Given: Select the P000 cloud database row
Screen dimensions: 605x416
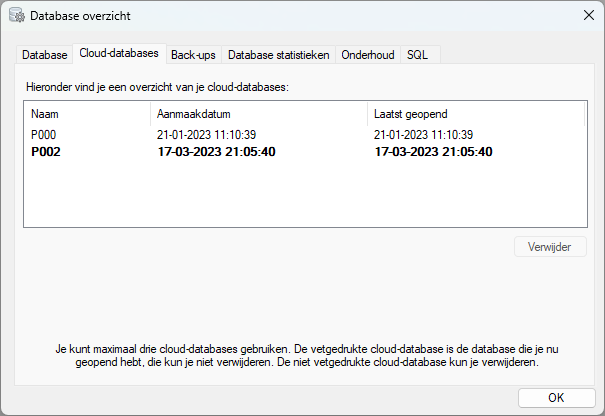Looking at the screenshot, I should coord(305,135).
